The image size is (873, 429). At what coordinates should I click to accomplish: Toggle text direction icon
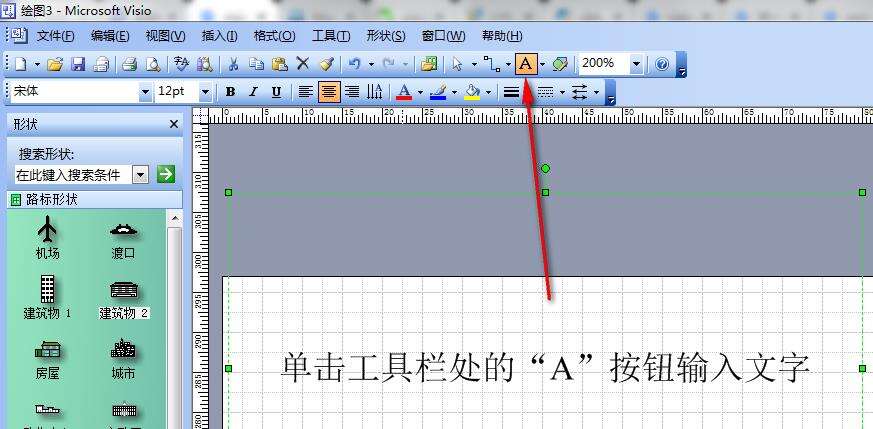click(375, 92)
